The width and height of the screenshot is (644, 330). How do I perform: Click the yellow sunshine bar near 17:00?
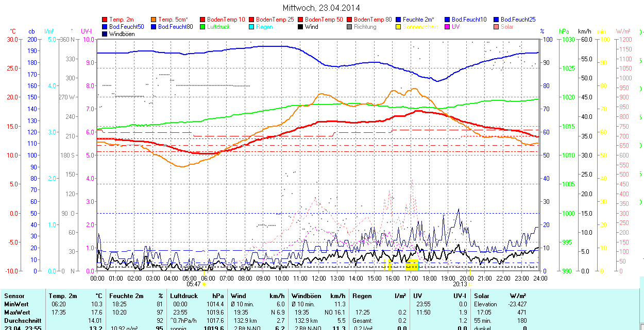pyautogui.click(x=412, y=266)
